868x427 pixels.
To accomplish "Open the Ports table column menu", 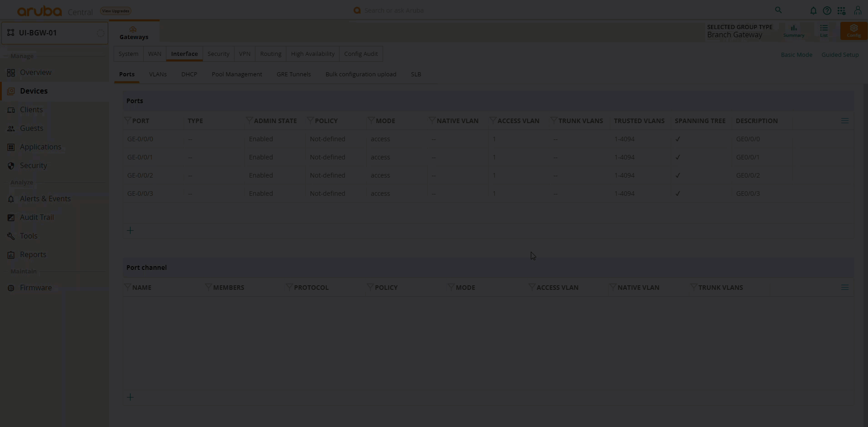I will (845, 121).
